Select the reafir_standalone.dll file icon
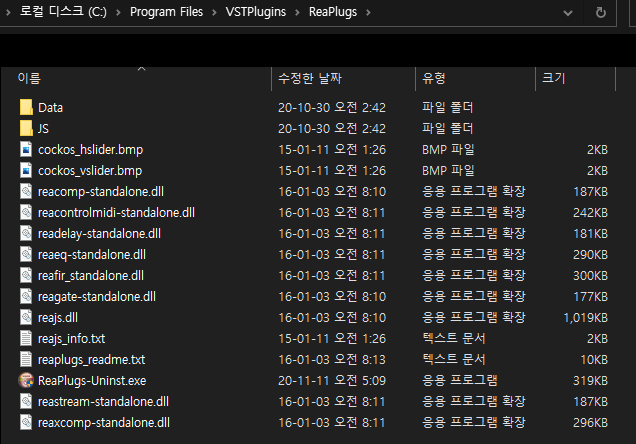Screen dimensions: 636x444 coord(26,276)
